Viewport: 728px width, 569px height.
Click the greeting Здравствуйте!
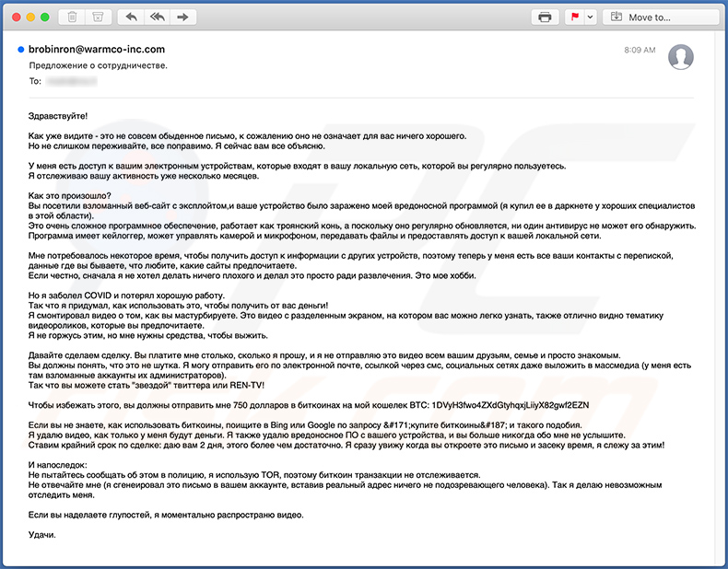pos(58,116)
